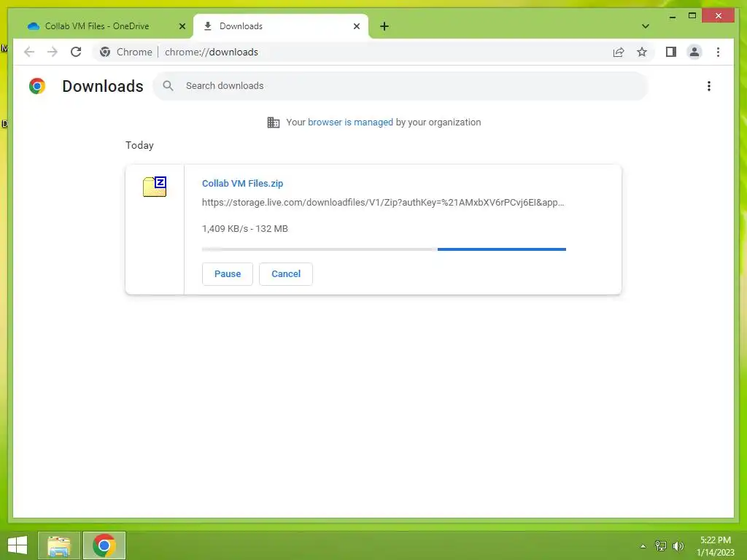Open the network tray icon
747x560 pixels.
click(x=661, y=546)
